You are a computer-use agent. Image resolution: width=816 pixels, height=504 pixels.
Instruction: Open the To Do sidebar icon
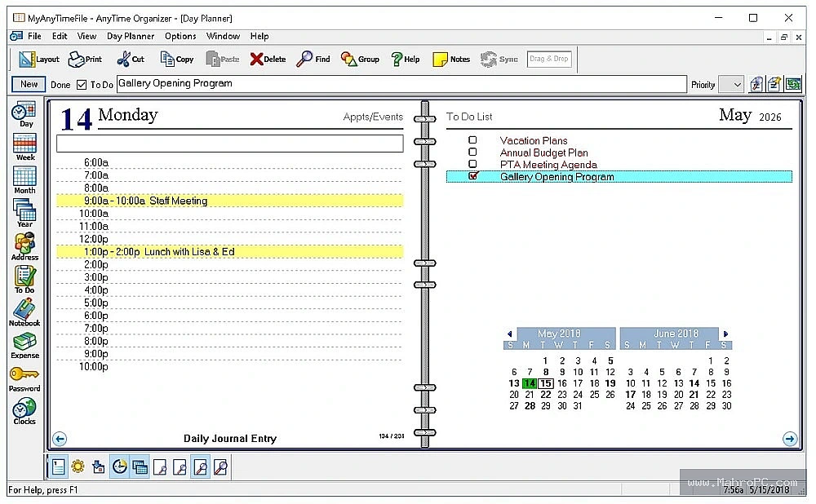tap(24, 280)
